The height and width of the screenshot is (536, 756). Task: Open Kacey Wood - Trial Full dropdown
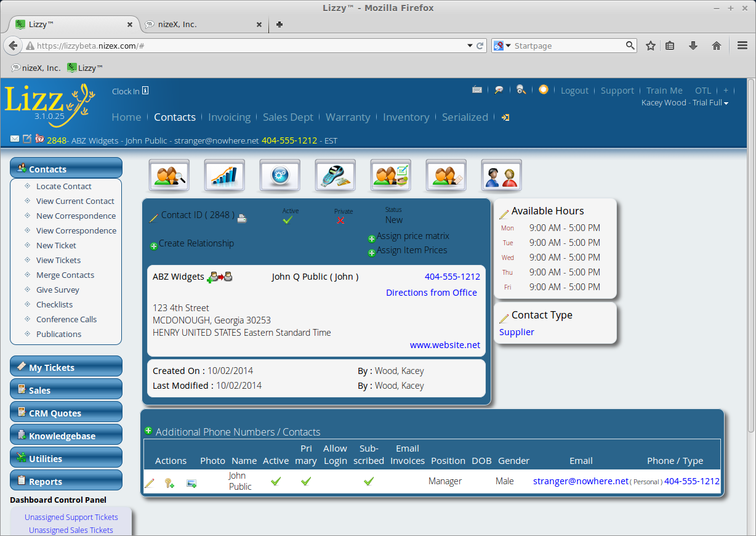(x=685, y=103)
